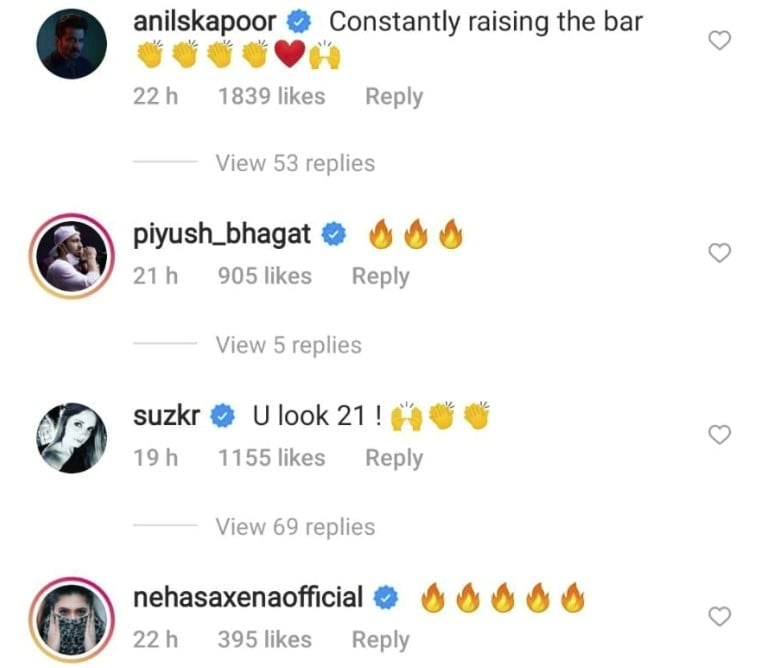Expand View 69 replies

(295, 527)
